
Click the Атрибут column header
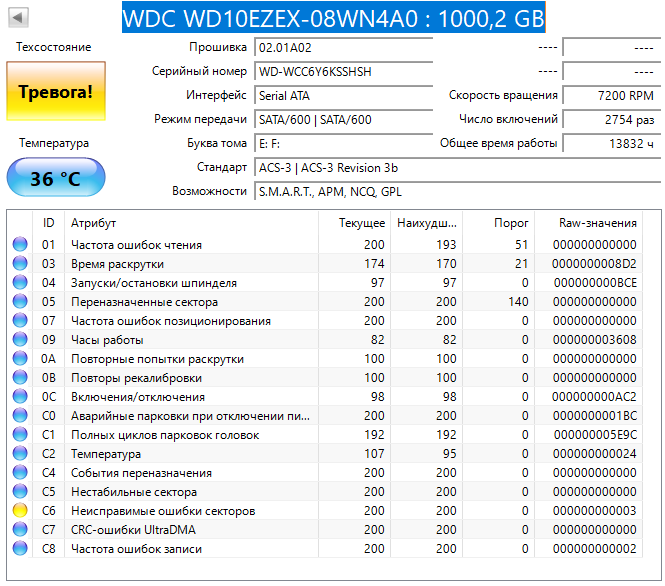point(191,223)
